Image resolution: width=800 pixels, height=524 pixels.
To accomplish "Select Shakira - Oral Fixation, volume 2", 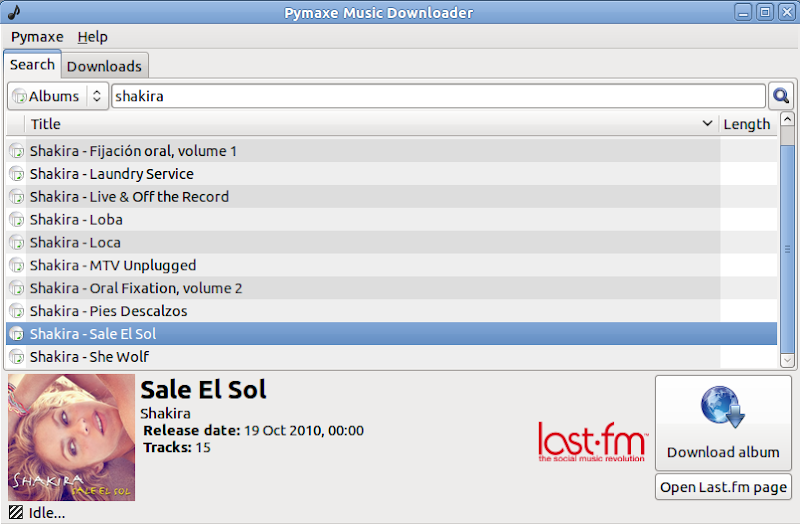I will tap(391, 288).
